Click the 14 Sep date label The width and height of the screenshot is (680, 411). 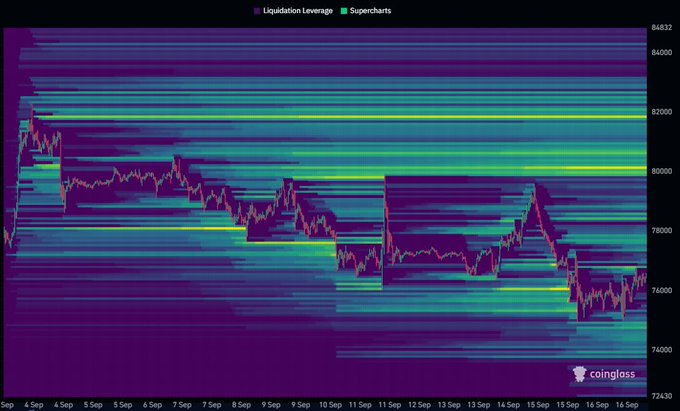(x=508, y=405)
